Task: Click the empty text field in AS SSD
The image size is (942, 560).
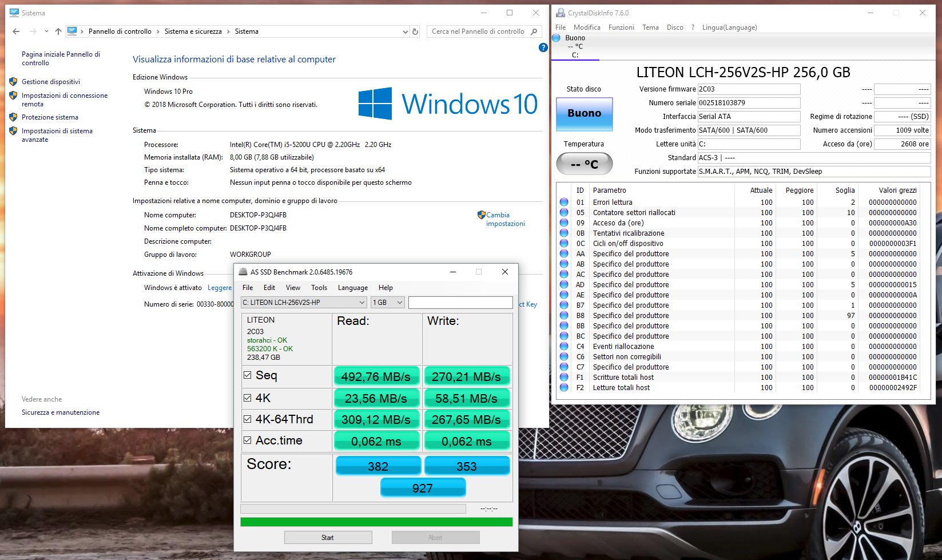Action: point(460,303)
